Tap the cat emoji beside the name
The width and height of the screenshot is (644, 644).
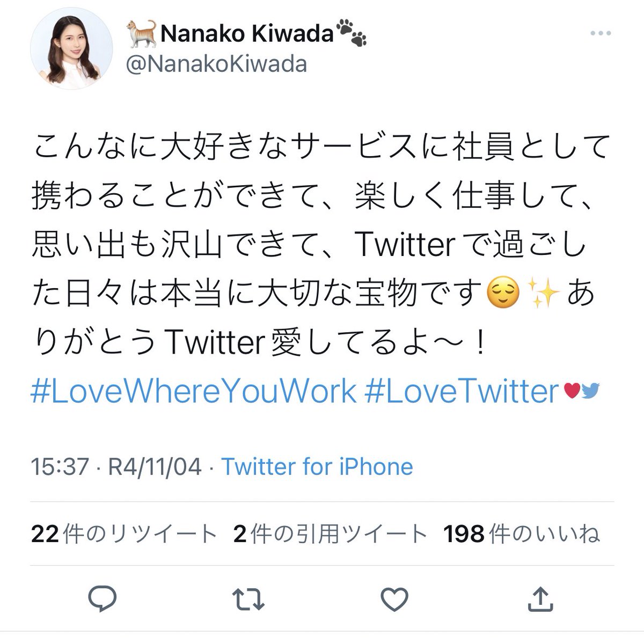142,33
